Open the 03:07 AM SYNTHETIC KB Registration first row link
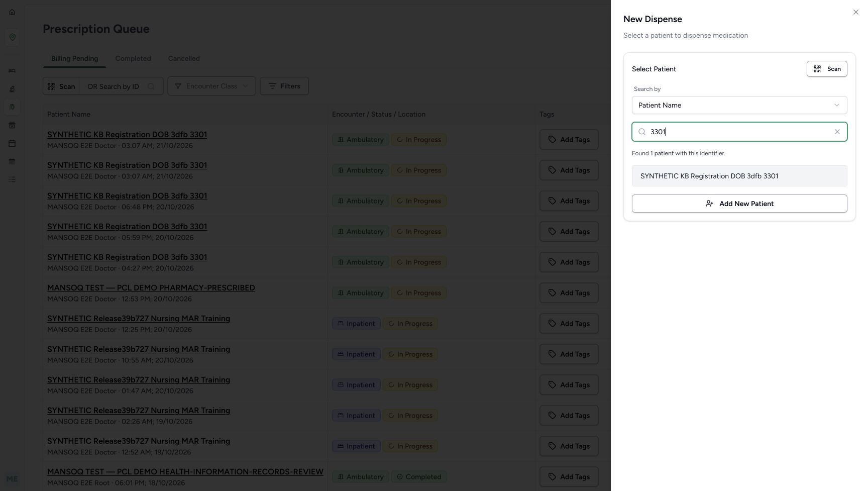The image size is (868, 491). [127, 134]
